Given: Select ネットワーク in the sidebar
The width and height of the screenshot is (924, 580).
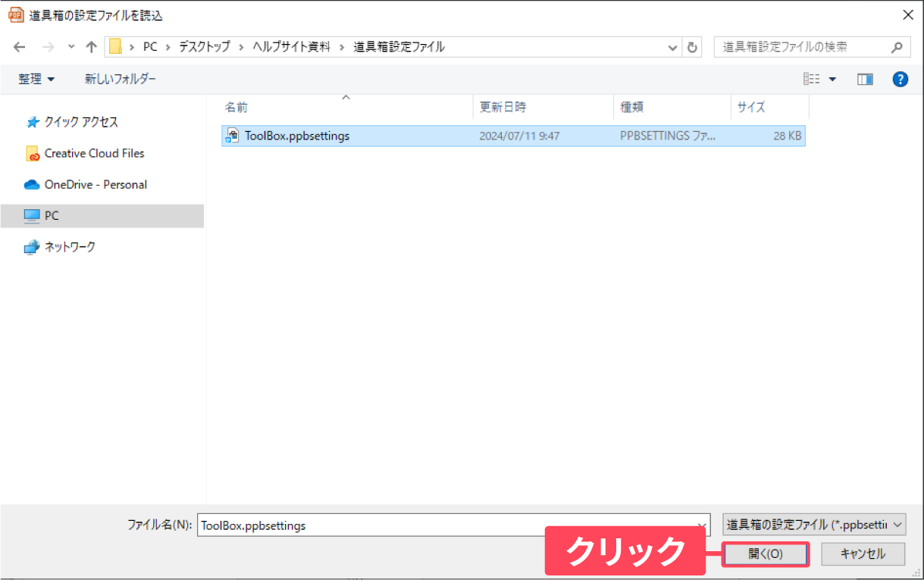Looking at the screenshot, I should (70, 246).
